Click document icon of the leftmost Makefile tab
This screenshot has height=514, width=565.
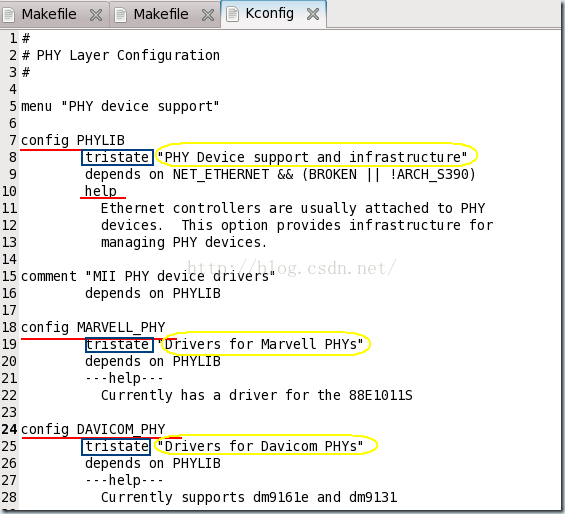(9, 15)
